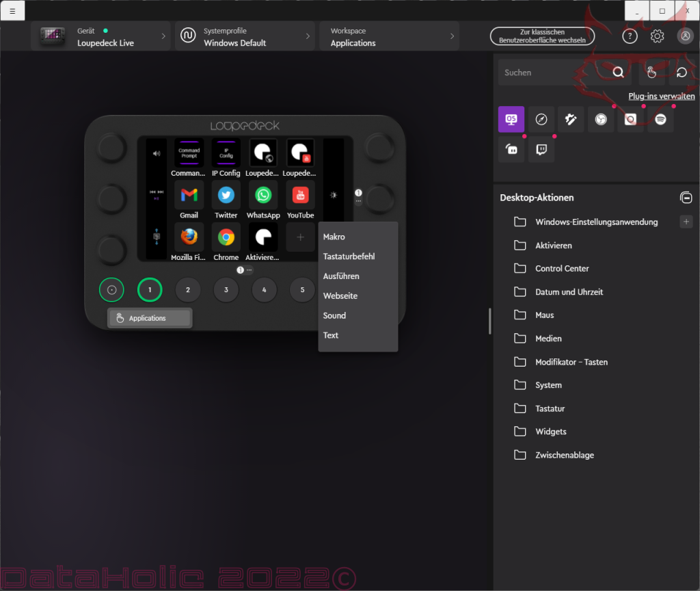Expand the Gerät Loupedeck Live selector

(x=101, y=36)
